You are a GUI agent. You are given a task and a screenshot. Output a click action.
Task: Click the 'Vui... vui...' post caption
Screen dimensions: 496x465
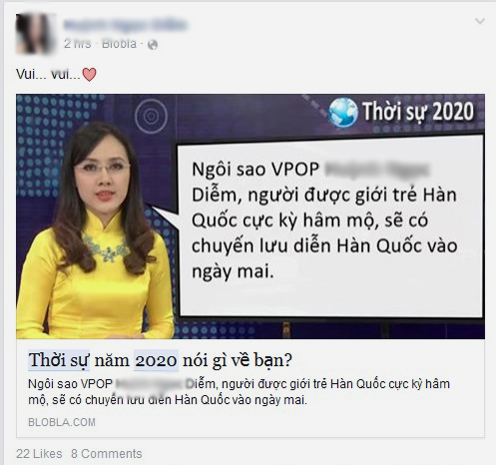point(48,74)
